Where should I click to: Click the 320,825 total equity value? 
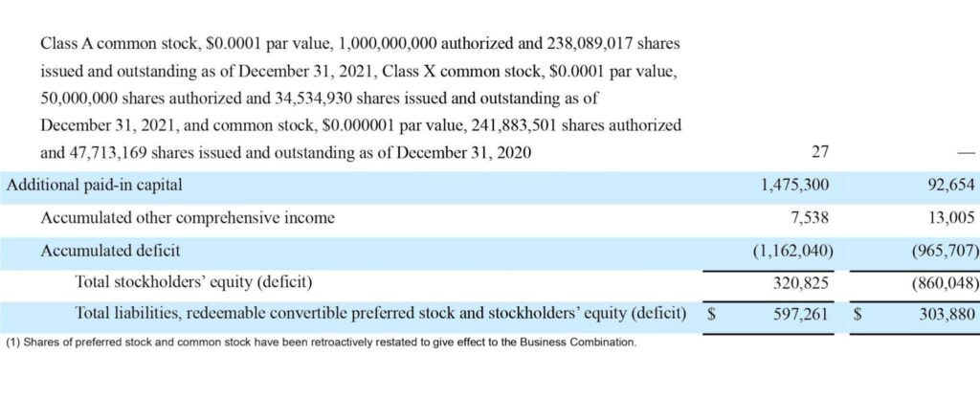[802, 283]
